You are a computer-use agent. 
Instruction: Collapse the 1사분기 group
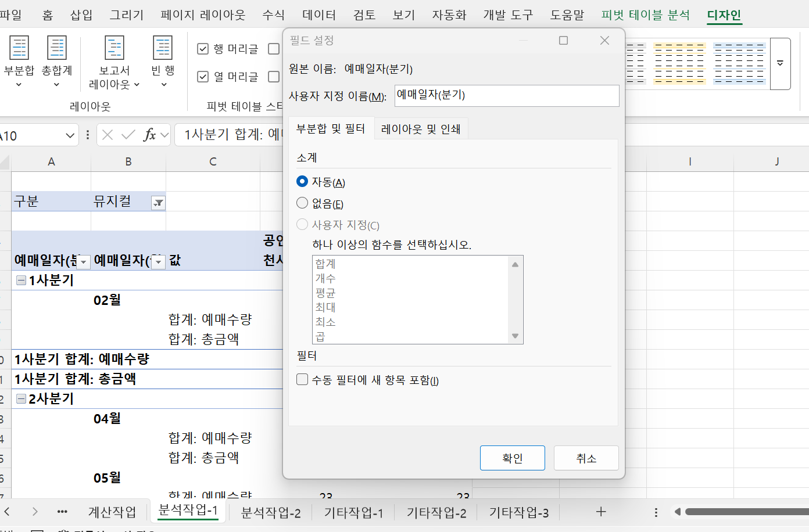tap(21, 281)
